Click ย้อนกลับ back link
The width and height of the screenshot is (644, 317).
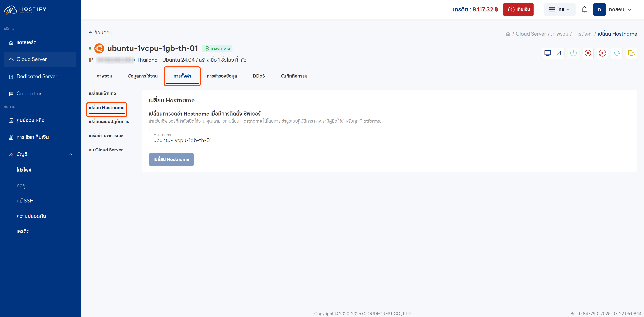coord(101,32)
